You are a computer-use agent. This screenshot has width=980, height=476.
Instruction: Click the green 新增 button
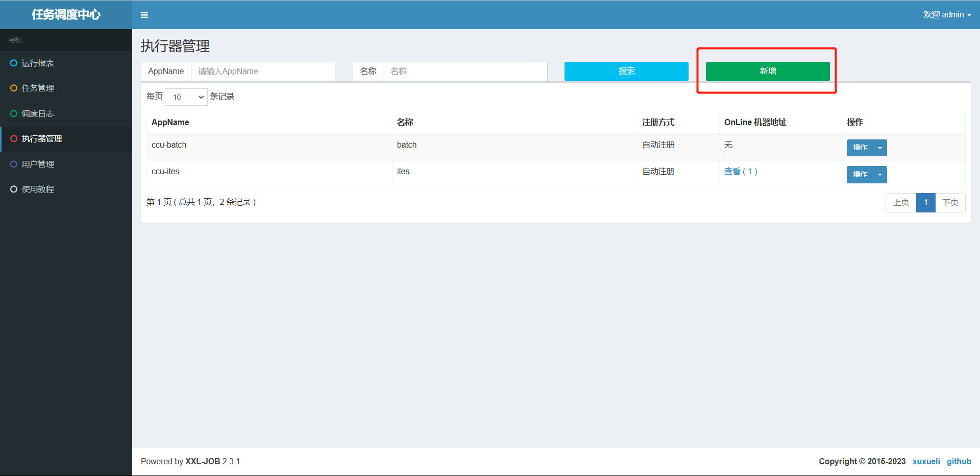coord(768,72)
